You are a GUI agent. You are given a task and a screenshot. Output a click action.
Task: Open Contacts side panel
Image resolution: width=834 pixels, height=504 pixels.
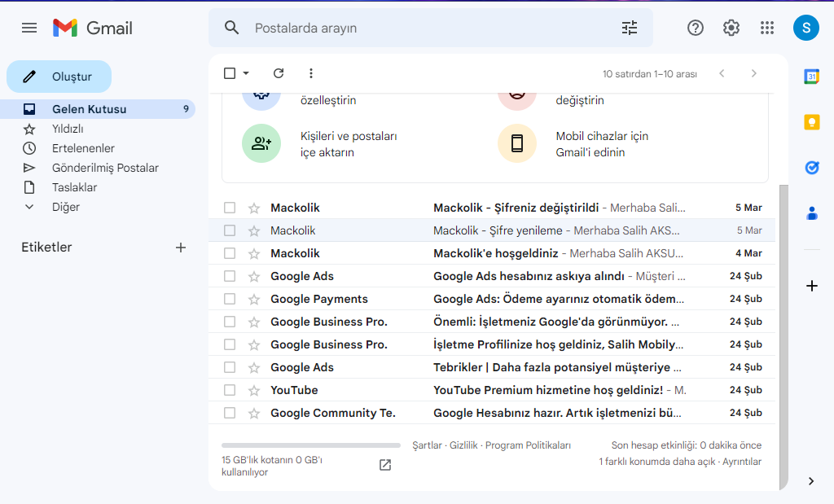tap(812, 213)
